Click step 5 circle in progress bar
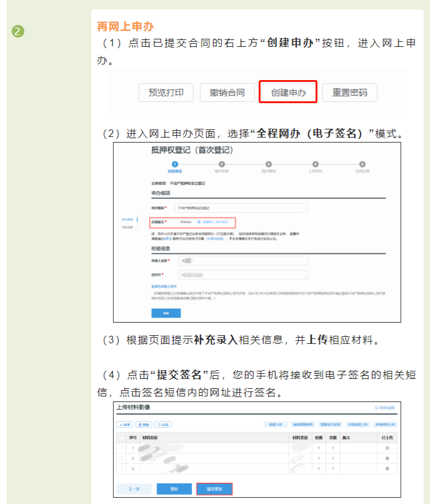Screen dimensions: 445x504 [362, 164]
